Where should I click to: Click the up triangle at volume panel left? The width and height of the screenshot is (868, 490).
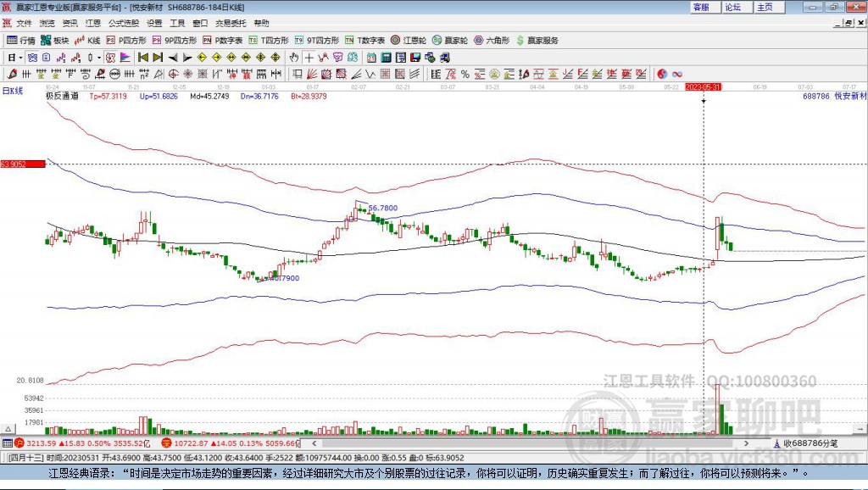pos(8,429)
